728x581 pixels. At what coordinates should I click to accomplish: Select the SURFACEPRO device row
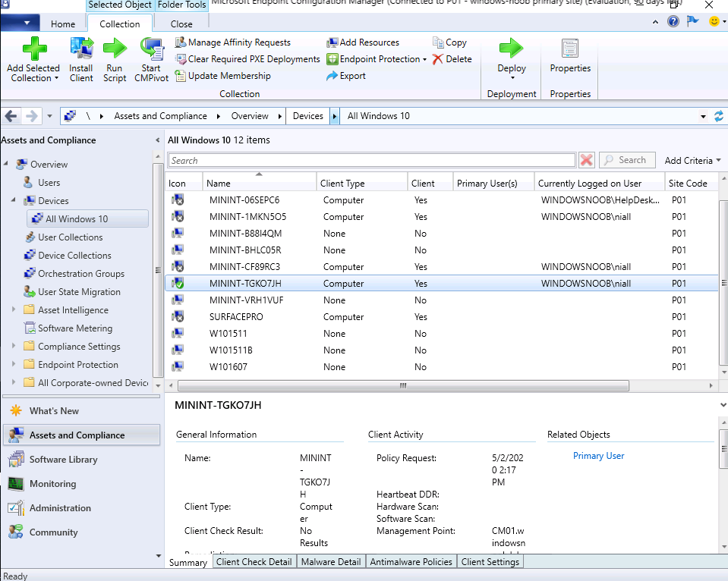click(x=442, y=317)
